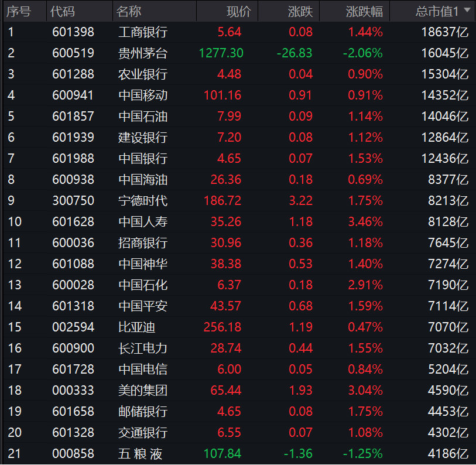Click change percent 1.14%
This screenshot has height=465, width=476.
pyautogui.click(x=365, y=116)
